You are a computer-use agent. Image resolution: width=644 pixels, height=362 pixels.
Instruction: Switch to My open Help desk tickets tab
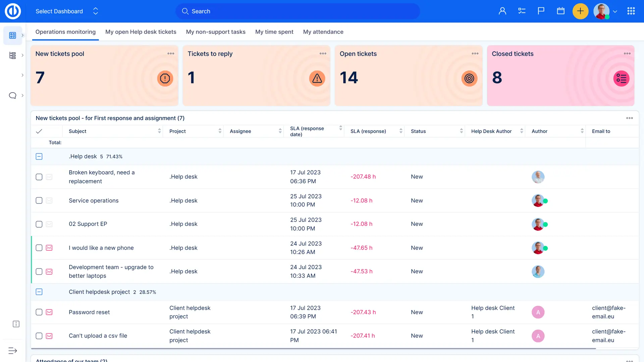pos(141,32)
